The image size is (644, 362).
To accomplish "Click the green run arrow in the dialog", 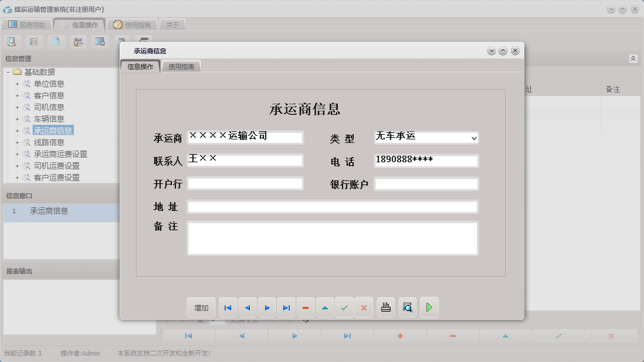I will [x=429, y=307].
